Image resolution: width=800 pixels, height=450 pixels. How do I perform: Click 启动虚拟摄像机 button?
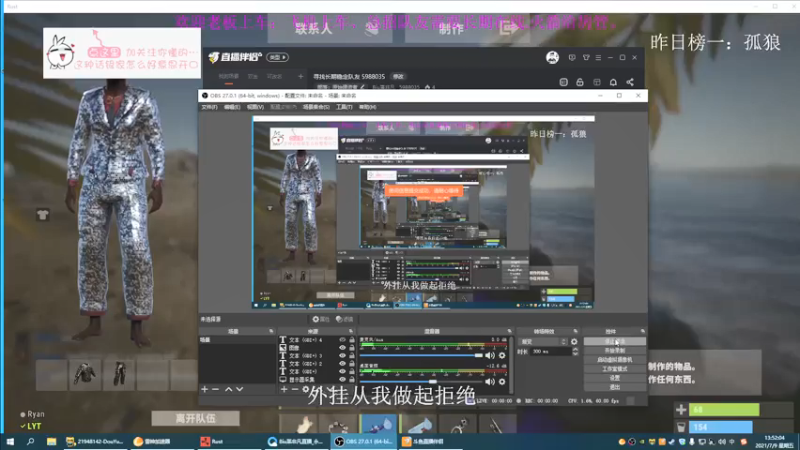click(x=615, y=360)
